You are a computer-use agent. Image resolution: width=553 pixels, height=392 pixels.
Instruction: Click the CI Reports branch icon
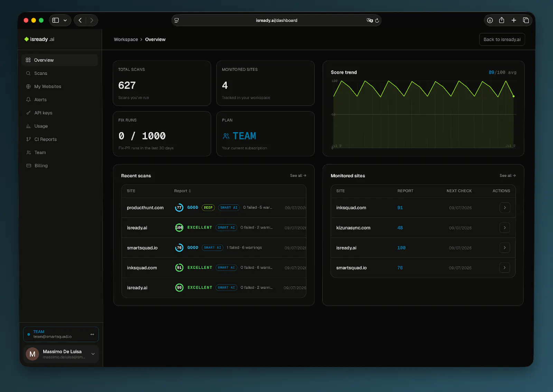28,139
